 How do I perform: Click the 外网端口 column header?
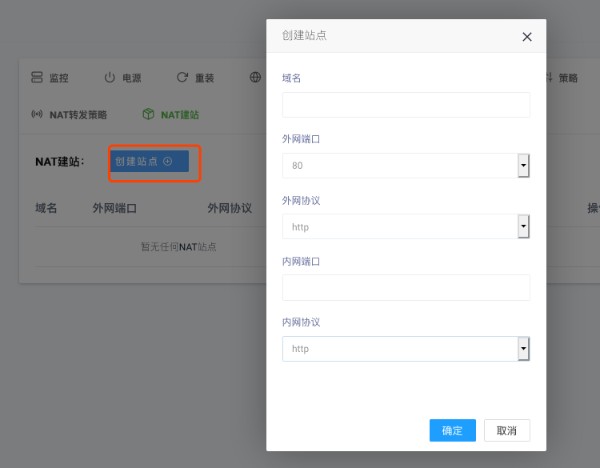(x=114, y=208)
